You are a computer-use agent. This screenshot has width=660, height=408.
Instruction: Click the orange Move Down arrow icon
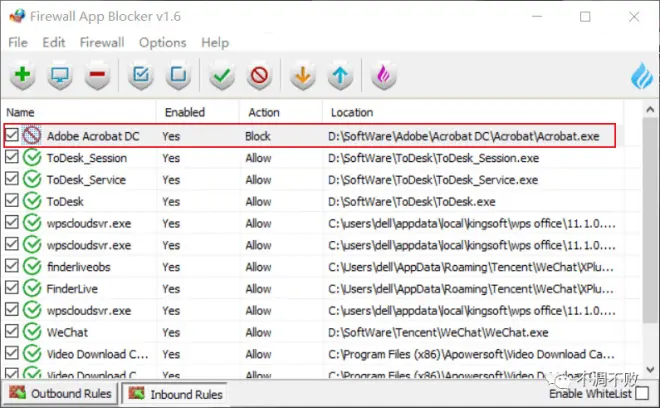(303, 76)
